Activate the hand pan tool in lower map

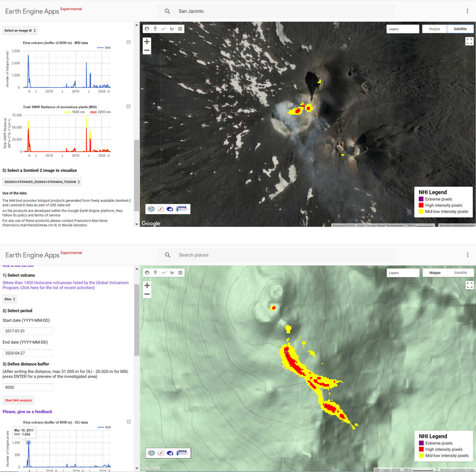tap(147, 273)
